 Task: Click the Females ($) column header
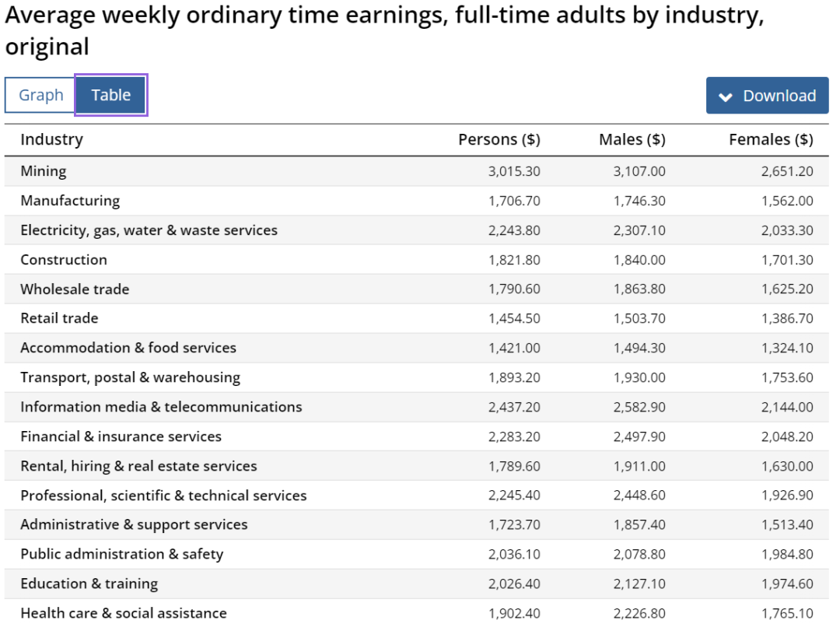(771, 139)
